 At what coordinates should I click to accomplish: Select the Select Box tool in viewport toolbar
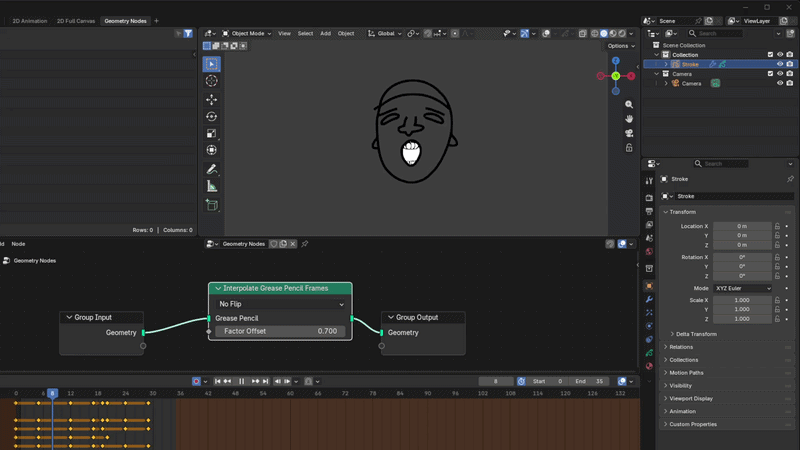(211, 64)
